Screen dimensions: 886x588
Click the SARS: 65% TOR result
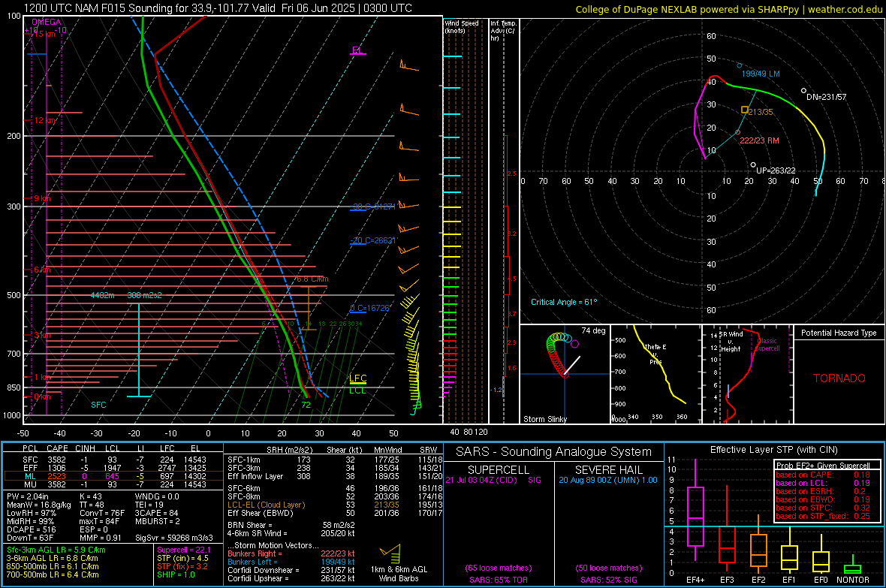[x=498, y=580]
